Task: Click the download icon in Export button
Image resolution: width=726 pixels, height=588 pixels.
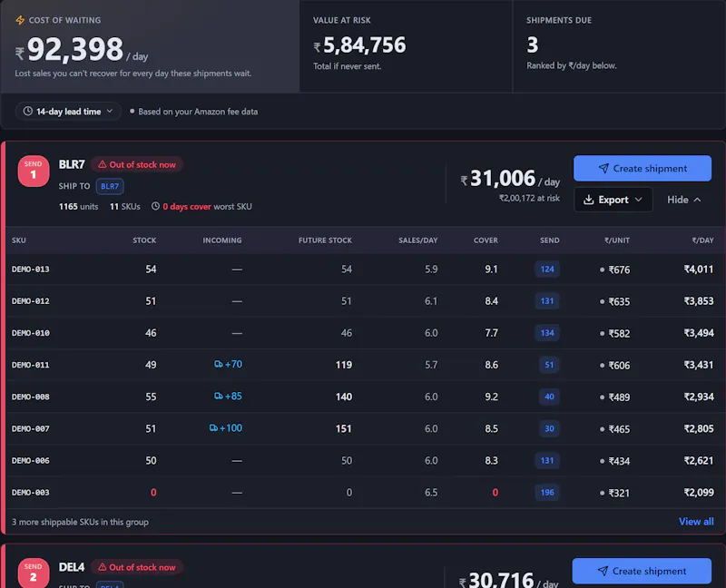Action: [x=588, y=200]
